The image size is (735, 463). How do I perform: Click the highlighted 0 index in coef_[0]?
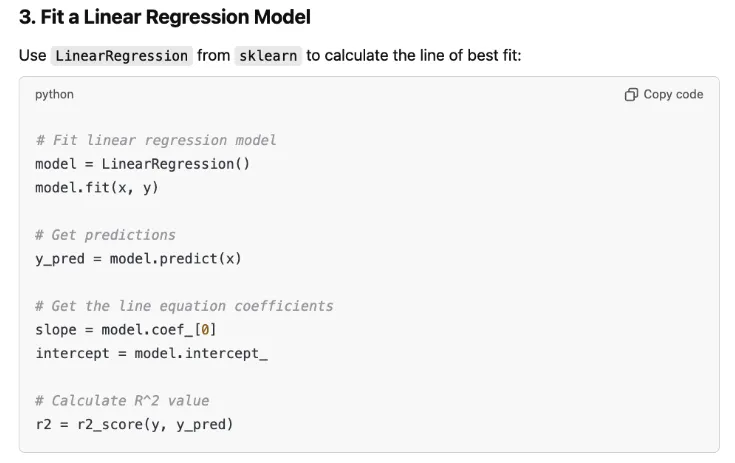pos(204,329)
